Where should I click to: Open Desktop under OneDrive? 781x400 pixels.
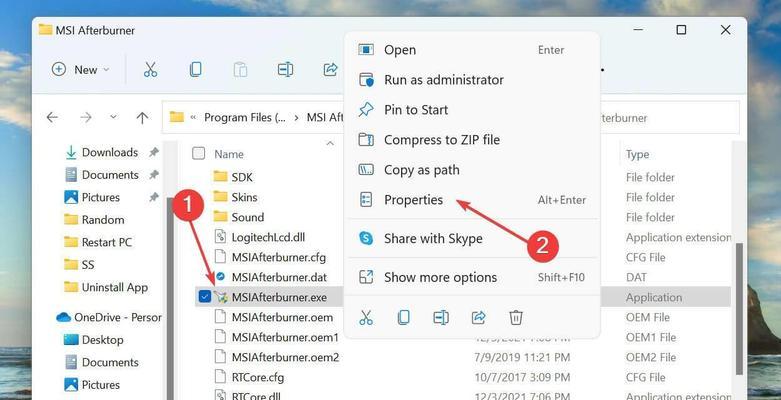94,340
